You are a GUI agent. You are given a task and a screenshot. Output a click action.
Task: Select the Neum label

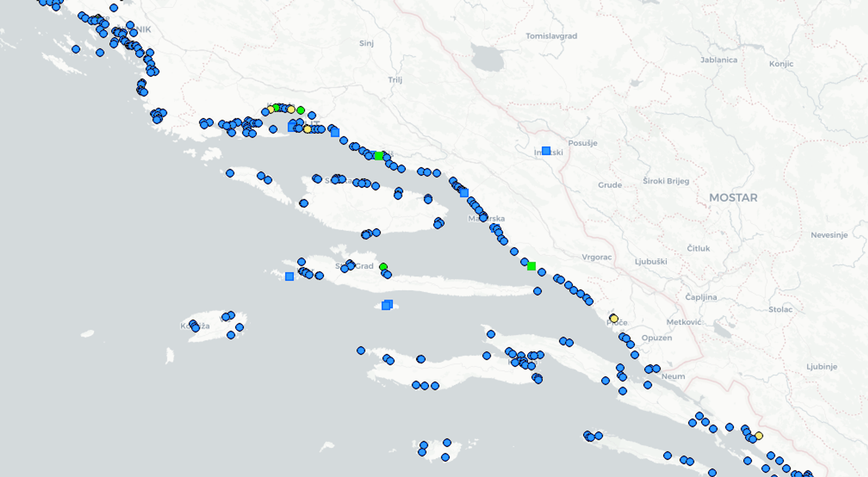point(673,377)
